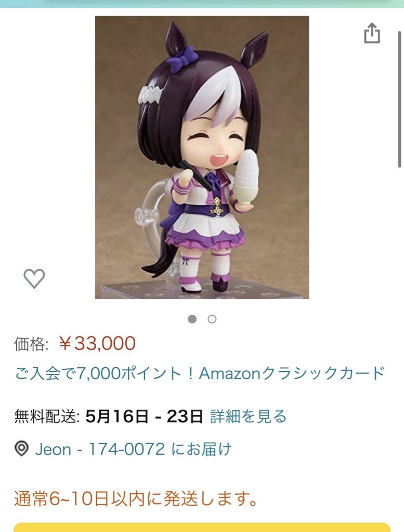Image resolution: width=404 pixels, height=532 pixels.
Task: Switch to the second product image dot
Action: coord(212,319)
